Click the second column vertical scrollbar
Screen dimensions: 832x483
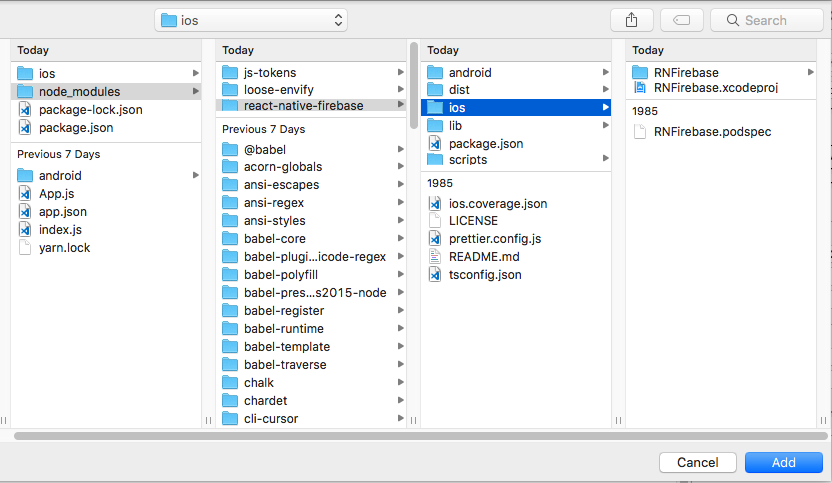(x=414, y=85)
